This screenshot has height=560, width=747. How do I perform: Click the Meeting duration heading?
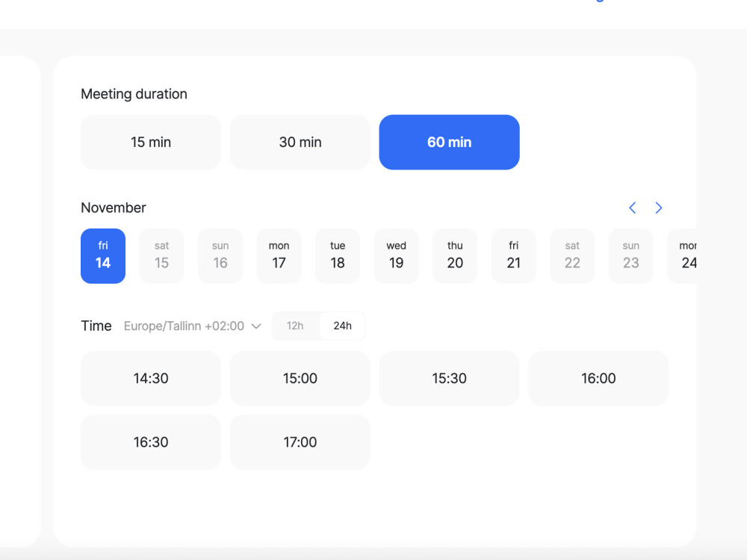tap(134, 94)
